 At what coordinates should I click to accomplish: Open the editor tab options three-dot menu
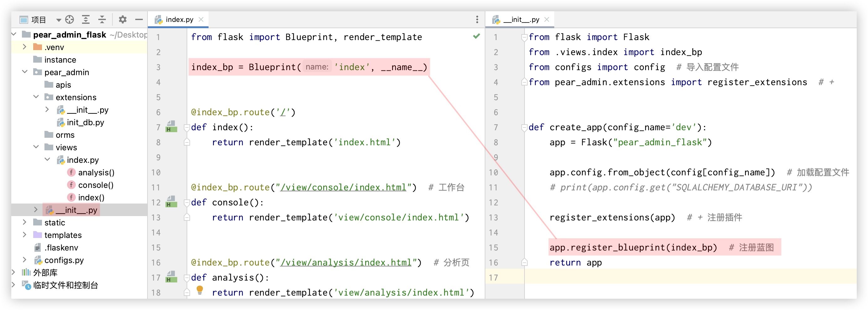click(x=477, y=19)
